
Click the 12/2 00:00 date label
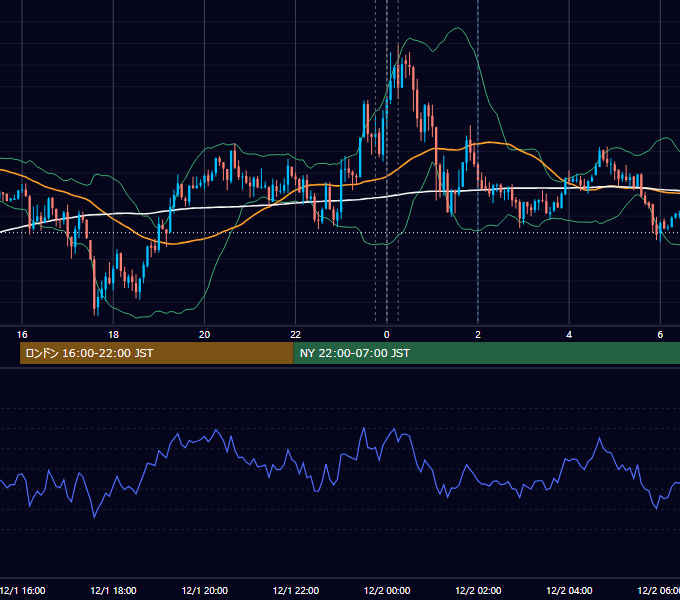tap(387, 591)
